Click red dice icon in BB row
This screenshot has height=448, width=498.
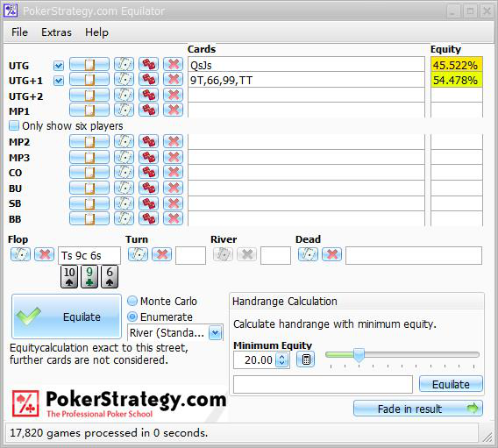click(x=148, y=218)
